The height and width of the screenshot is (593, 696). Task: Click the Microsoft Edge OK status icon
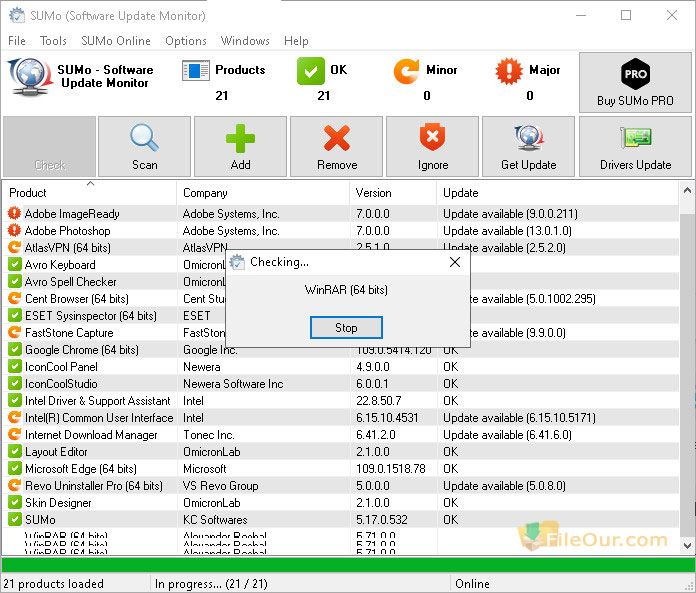[x=14, y=468]
